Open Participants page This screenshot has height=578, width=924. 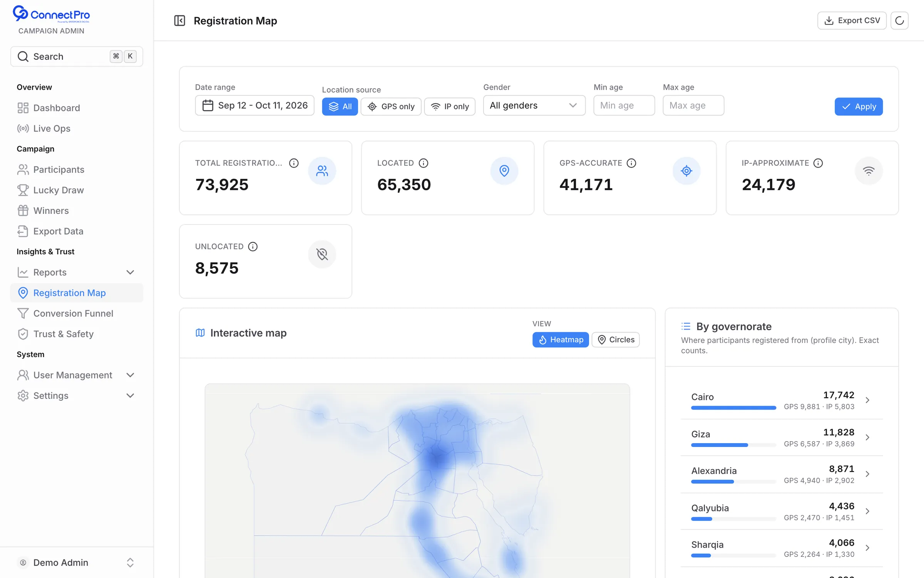pyautogui.click(x=77, y=170)
